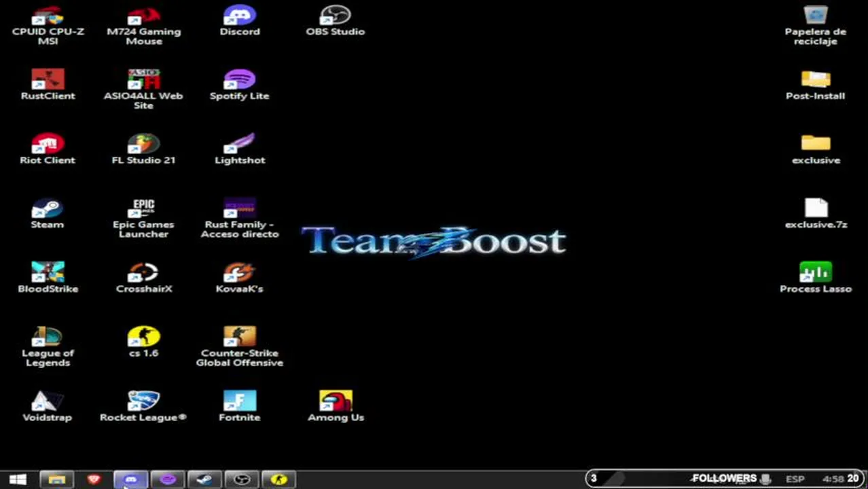Click the Brave browser taskbar icon

[94, 479]
